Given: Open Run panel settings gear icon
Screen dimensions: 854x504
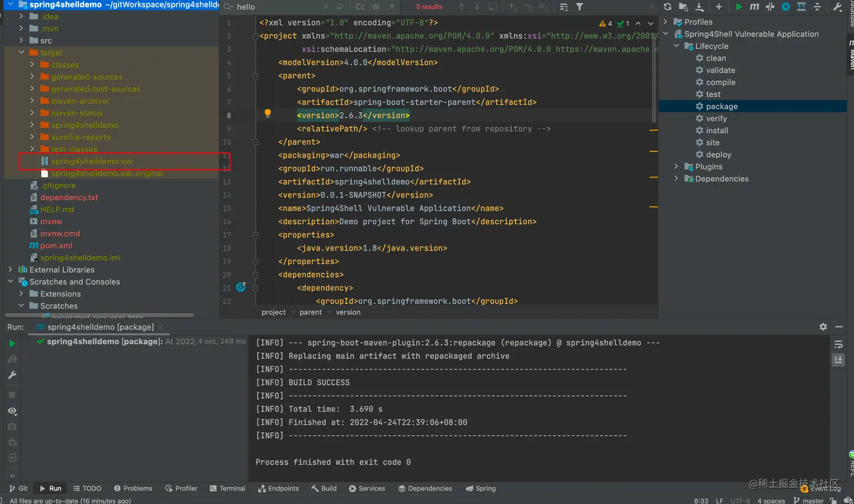Looking at the screenshot, I should (x=823, y=327).
